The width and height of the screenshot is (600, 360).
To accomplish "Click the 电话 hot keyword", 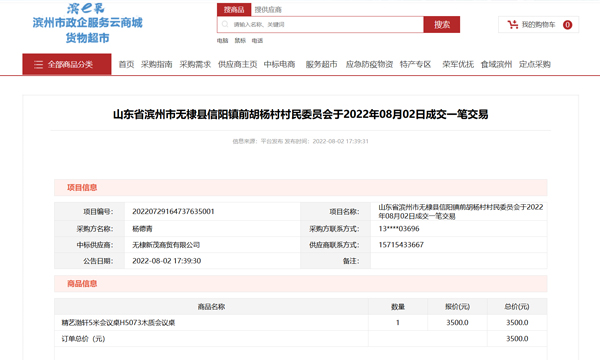I will point(257,41).
